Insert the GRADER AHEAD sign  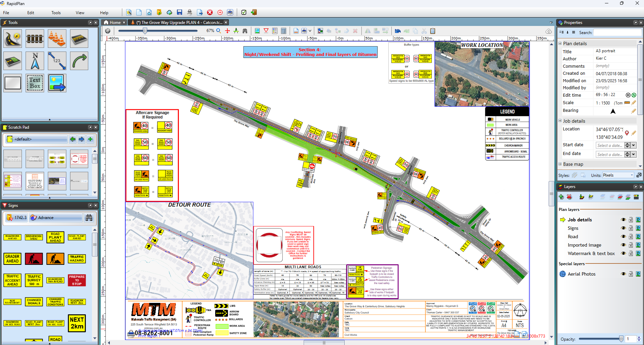pos(12,259)
